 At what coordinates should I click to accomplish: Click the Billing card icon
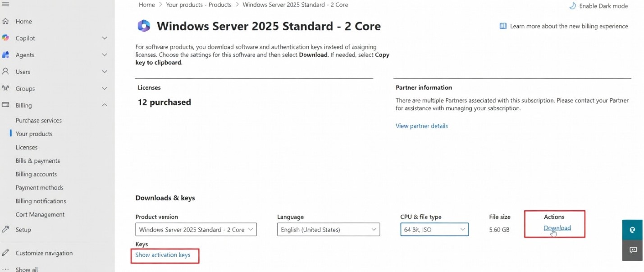click(5, 105)
